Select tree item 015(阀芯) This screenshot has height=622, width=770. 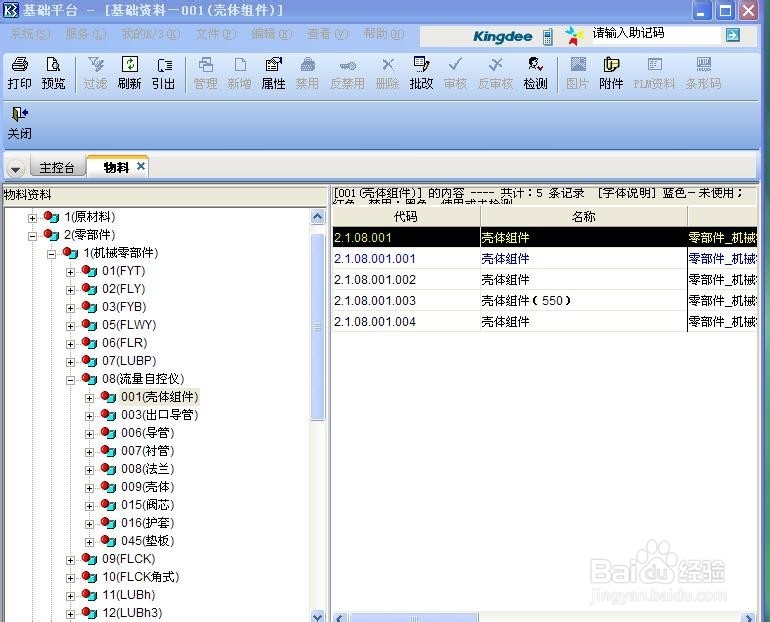pos(147,505)
